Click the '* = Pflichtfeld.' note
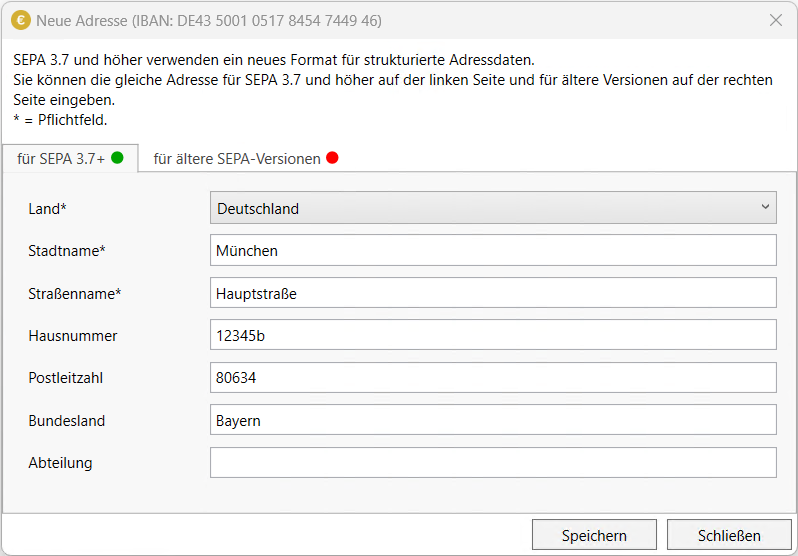 tap(60, 120)
